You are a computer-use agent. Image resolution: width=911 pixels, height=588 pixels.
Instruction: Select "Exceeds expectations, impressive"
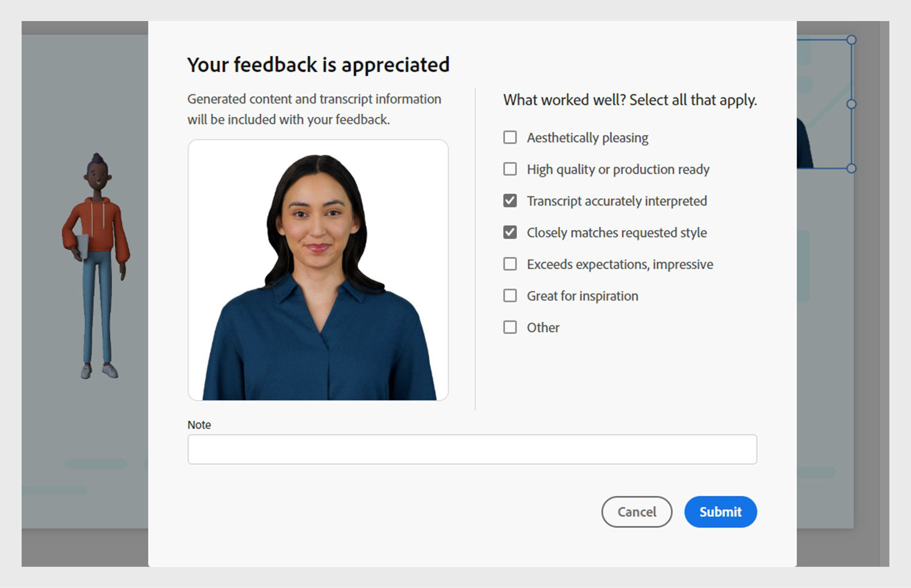pos(510,264)
